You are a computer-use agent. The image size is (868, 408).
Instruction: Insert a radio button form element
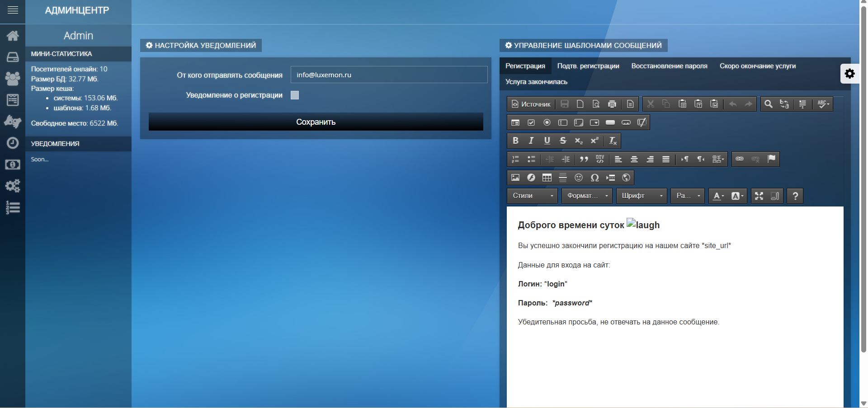pos(547,122)
